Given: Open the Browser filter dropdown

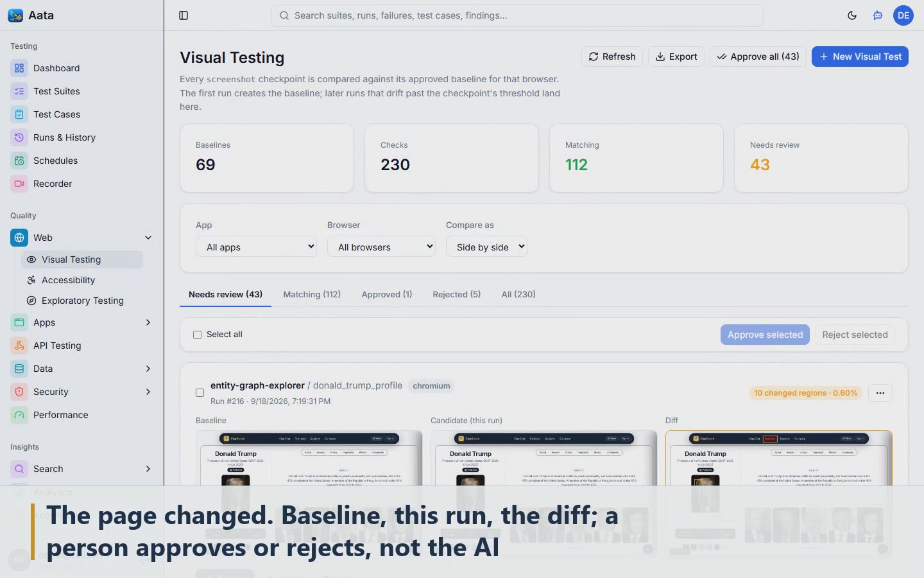Looking at the screenshot, I should (381, 247).
